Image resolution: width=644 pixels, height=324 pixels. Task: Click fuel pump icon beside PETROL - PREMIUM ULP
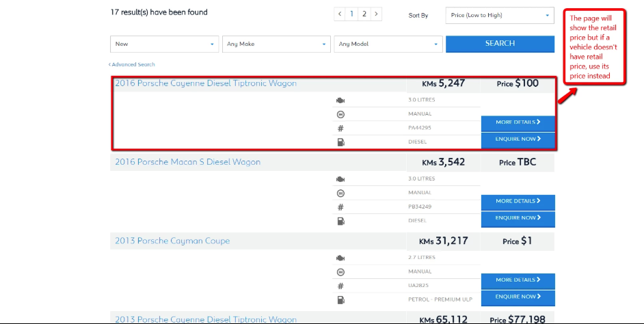point(340,300)
